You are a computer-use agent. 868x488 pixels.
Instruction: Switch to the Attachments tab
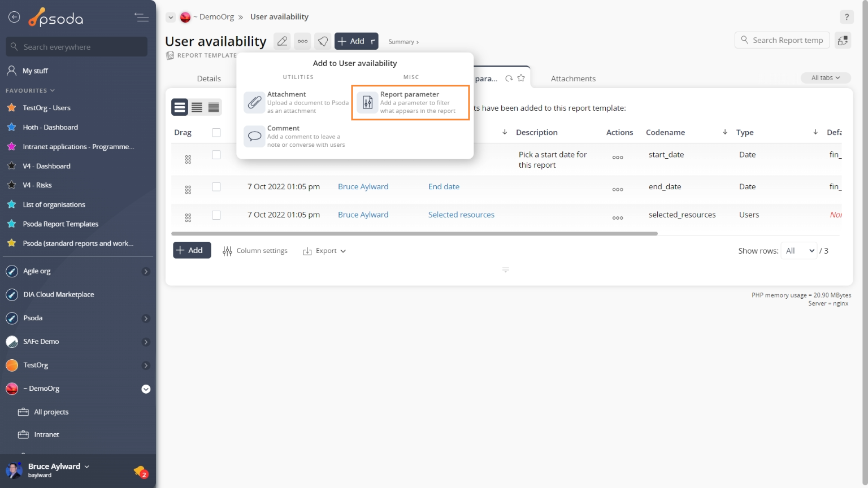(x=573, y=79)
